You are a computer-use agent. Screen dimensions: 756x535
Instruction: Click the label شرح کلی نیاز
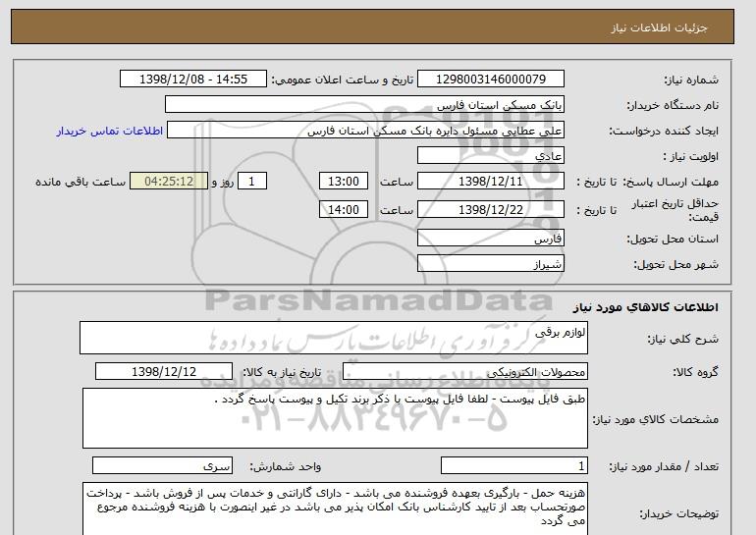(682, 339)
